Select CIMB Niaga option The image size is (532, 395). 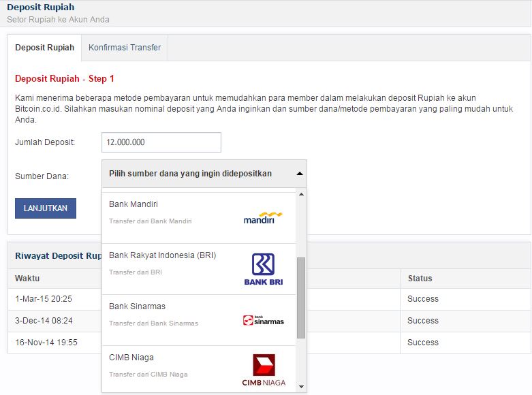(x=199, y=369)
